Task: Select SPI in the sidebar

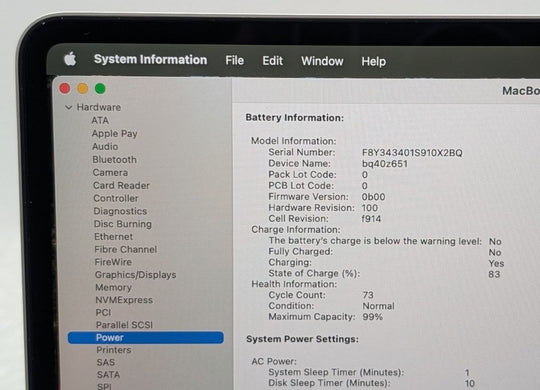Action: click(x=104, y=387)
